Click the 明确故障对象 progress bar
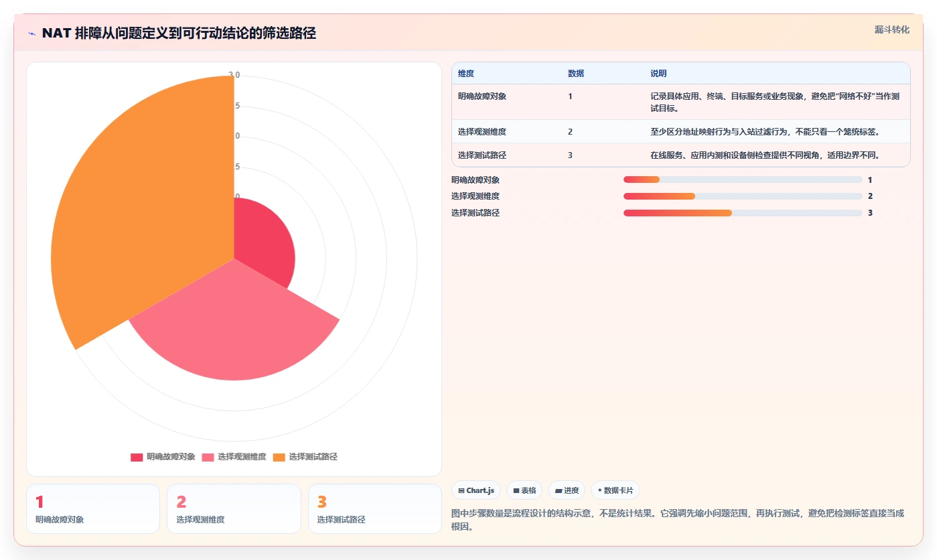Screen dimensions: 937x560 (743, 180)
